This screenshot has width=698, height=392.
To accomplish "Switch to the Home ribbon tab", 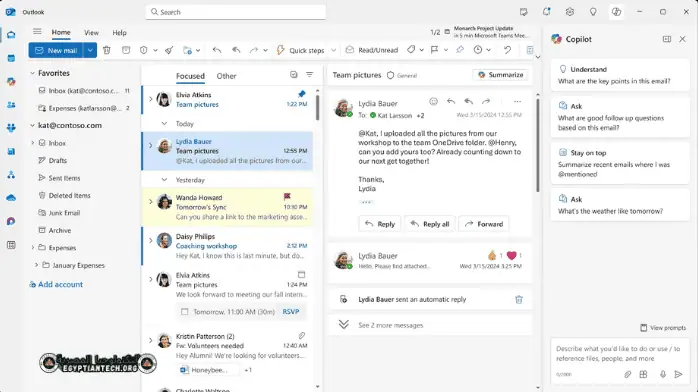I will click(x=61, y=32).
